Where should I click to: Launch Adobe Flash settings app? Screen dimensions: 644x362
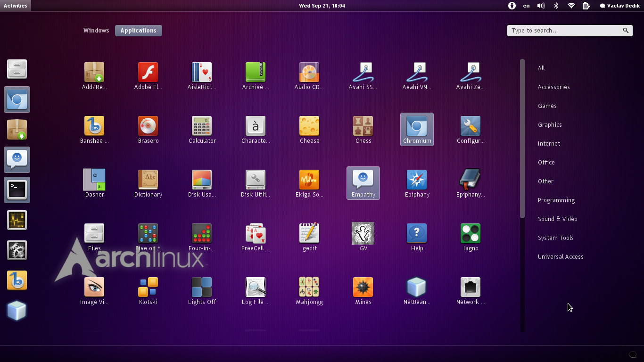coord(148,76)
